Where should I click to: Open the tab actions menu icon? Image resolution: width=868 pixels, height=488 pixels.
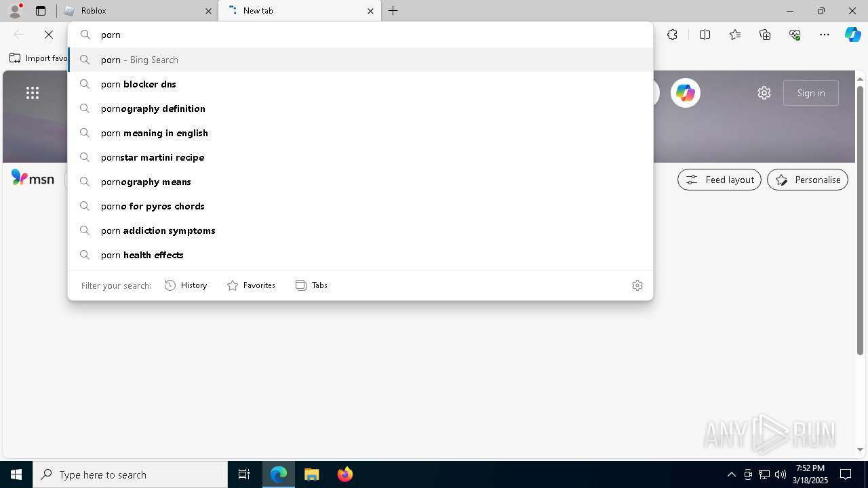coord(41,11)
